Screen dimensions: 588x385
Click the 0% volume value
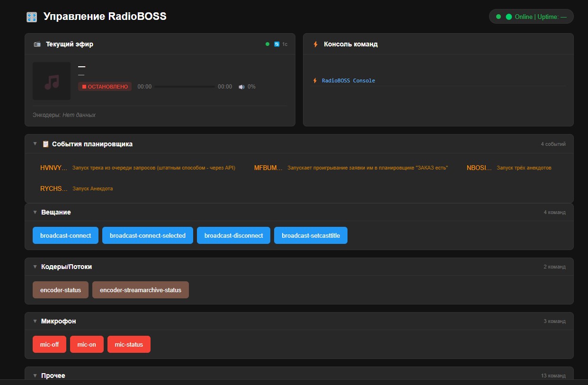[x=251, y=87]
